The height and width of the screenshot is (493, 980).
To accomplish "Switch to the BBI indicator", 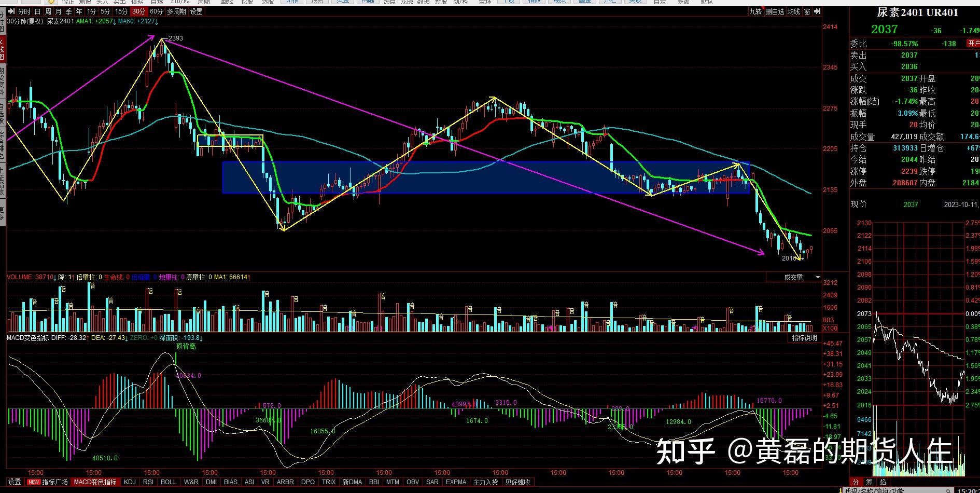I will 374,482.
